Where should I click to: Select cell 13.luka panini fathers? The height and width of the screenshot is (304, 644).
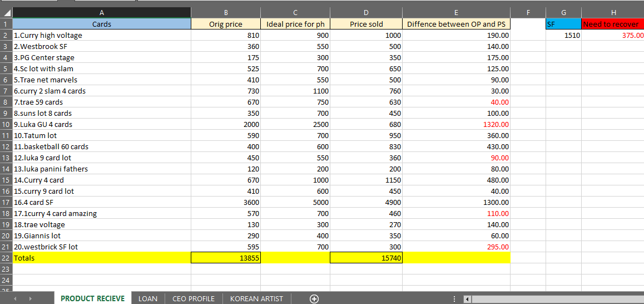[x=102, y=169]
